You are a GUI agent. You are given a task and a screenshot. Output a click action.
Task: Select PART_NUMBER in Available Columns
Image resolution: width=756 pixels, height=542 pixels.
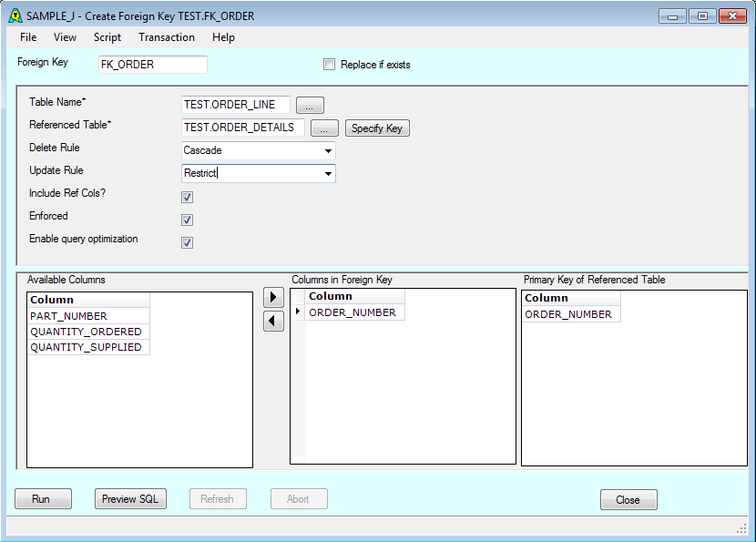click(x=88, y=316)
